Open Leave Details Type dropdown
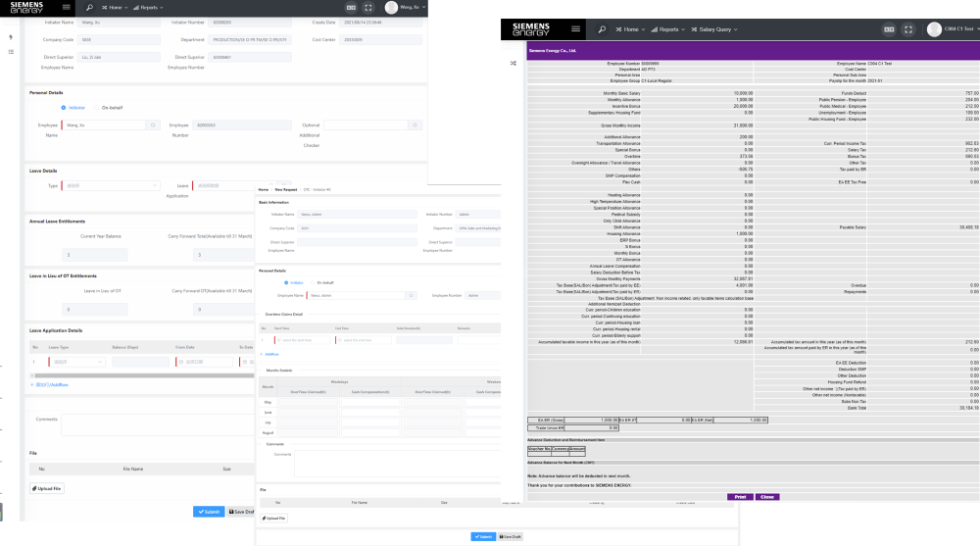The width and height of the screenshot is (980, 546). pyautogui.click(x=111, y=185)
